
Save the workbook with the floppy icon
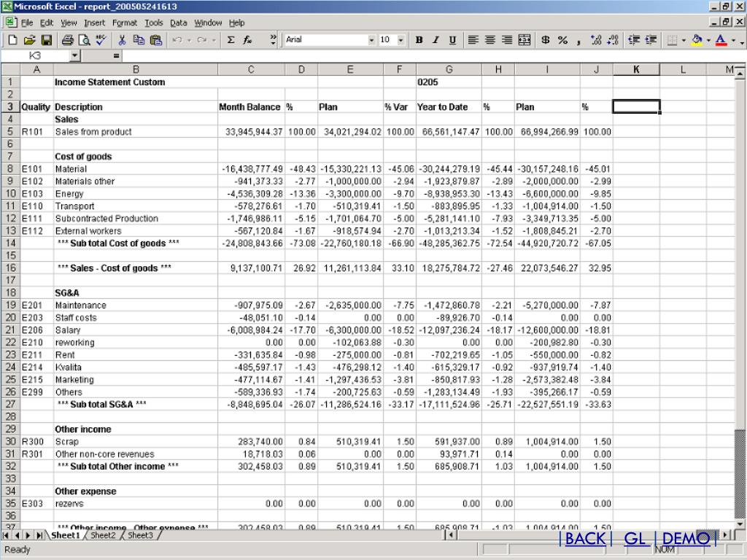click(46, 40)
